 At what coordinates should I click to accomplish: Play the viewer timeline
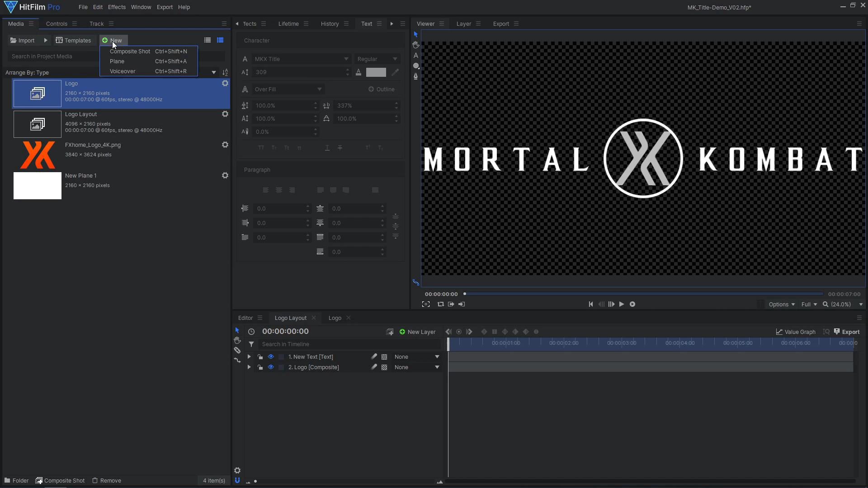[622, 304]
